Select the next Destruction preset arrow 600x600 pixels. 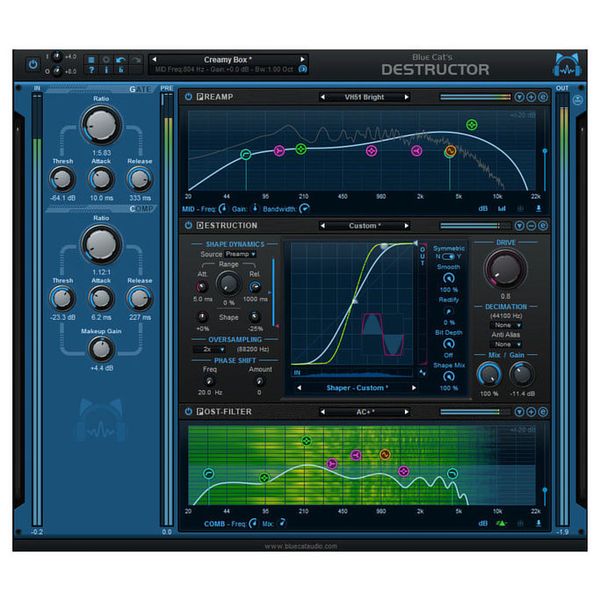tap(406, 226)
